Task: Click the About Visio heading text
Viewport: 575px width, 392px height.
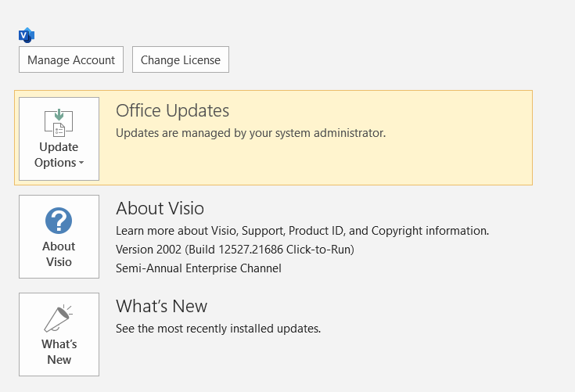Action: coord(160,208)
